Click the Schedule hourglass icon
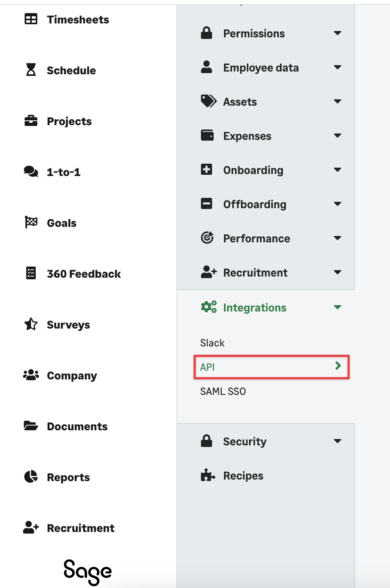 click(31, 70)
